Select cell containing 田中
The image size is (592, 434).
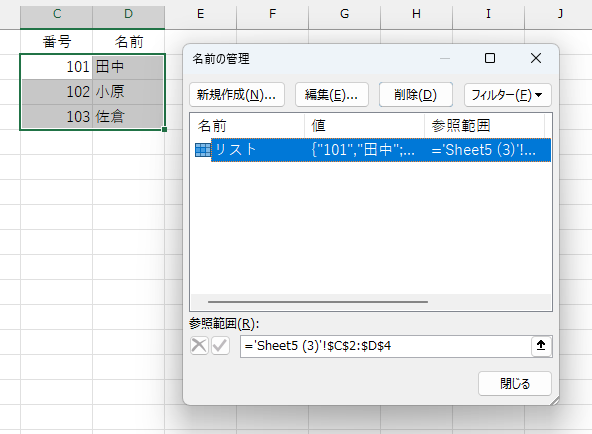[x=128, y=67]
